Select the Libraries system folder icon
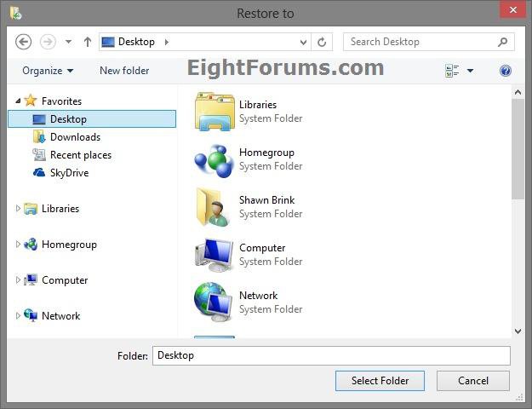 coord(215,112)
